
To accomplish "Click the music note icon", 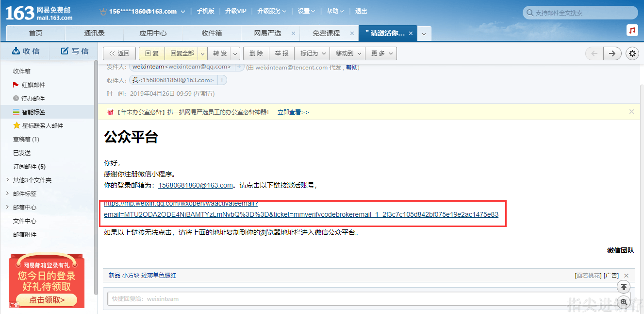I will click(x=632, y=30).
